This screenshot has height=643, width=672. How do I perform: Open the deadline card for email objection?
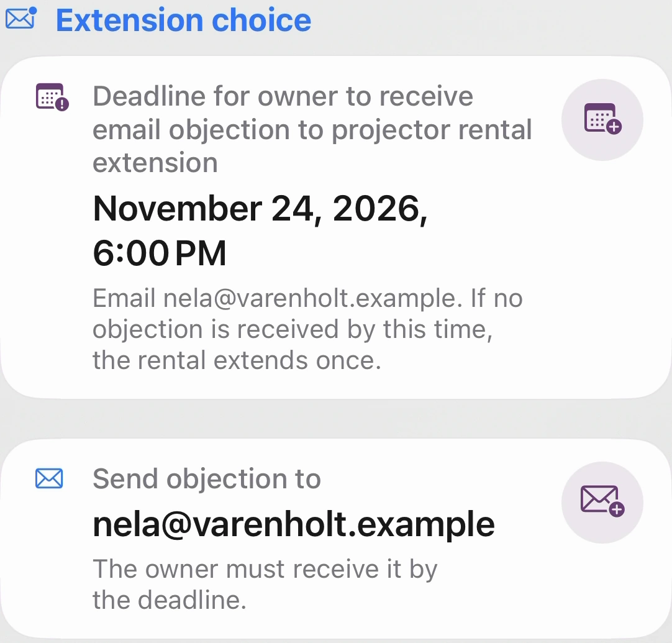tap(336, 227)
